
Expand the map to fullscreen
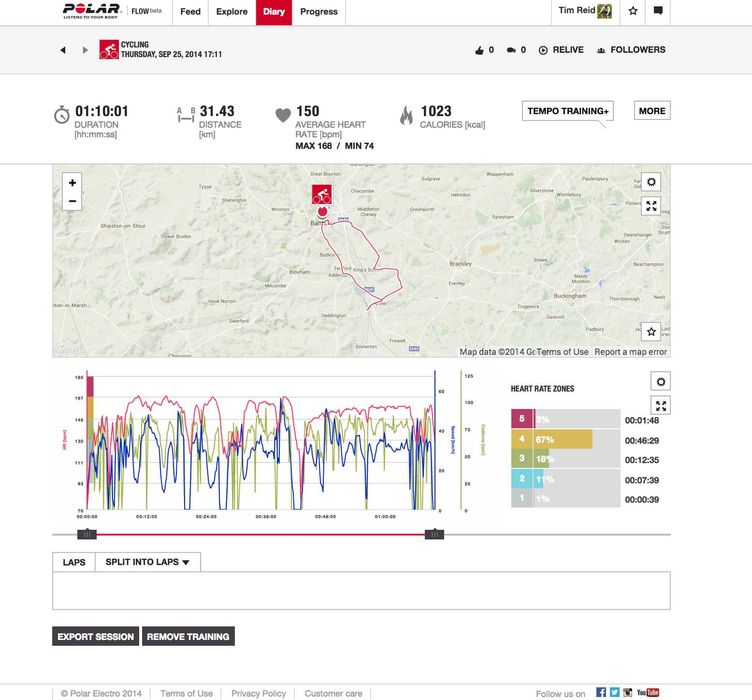coord(651,206)
